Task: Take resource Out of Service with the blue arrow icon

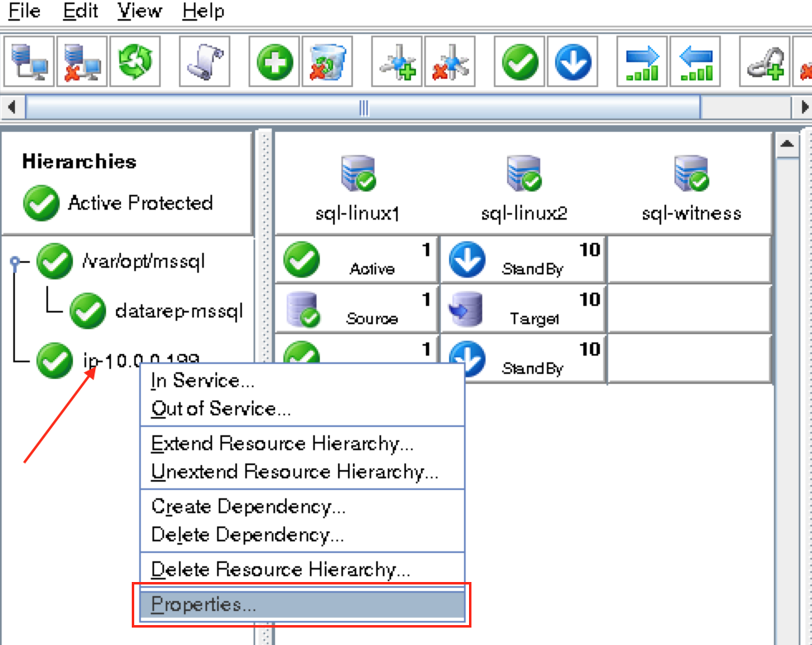Action: 573,61
